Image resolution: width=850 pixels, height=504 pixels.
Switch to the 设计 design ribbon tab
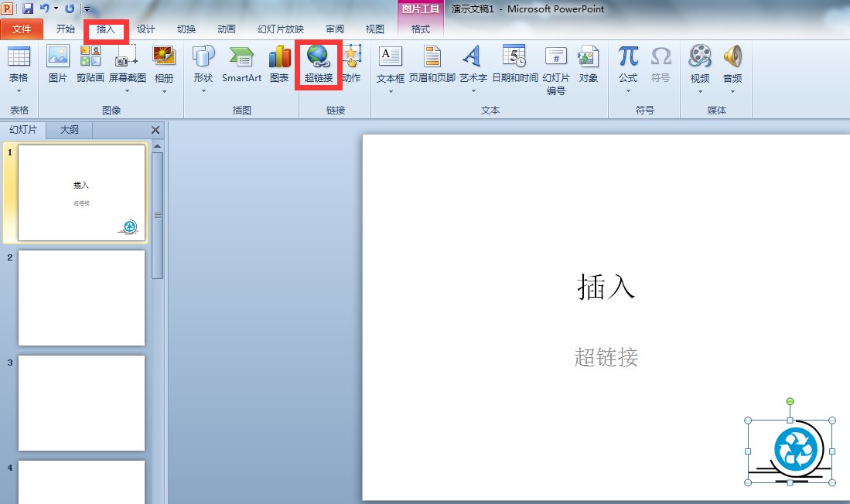point(146,29)
